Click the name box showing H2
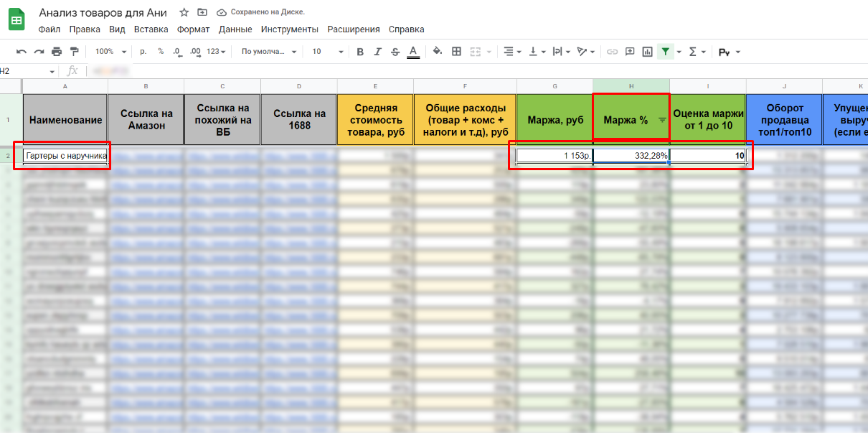The height and width of the screenshot is (433, 868). 24,71
